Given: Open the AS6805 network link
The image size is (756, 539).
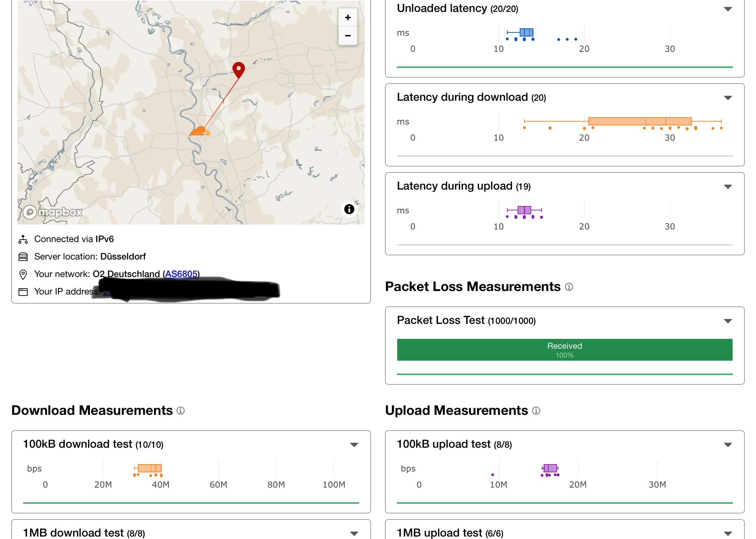Looking at the screenshot, I should (181, 274).
